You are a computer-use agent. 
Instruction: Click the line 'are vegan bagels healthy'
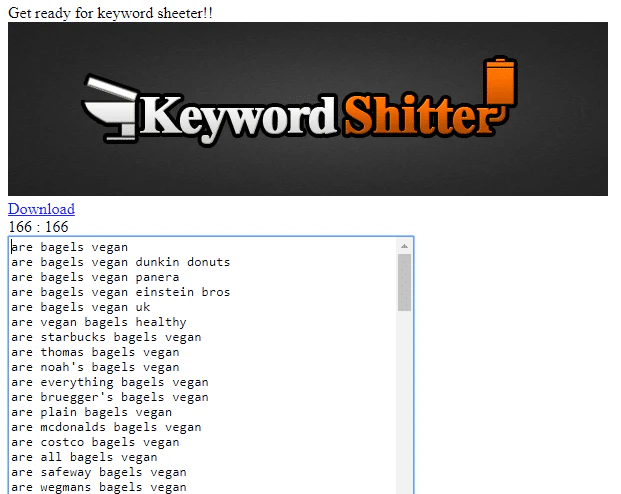pos(99,322)
